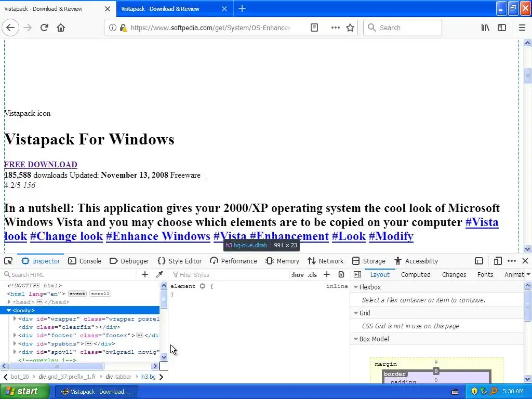Click the Windows start button
The image size is (532, 399).
[25, 392]
